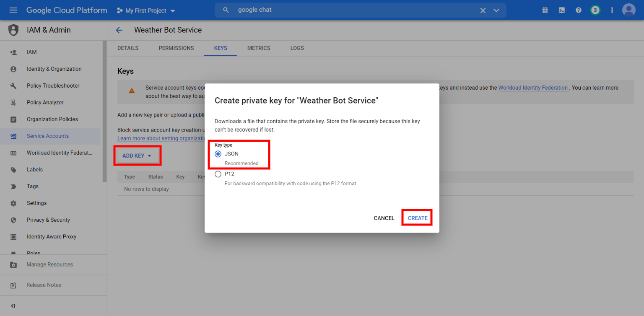Open the PERMISSIONS tab

(x=176, y=48)
